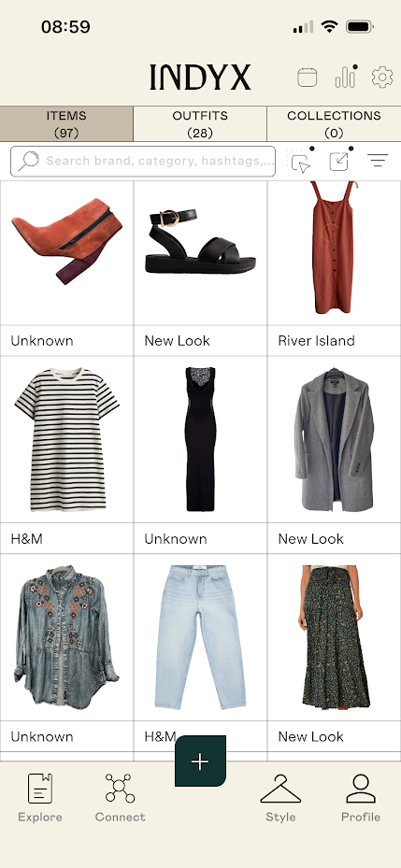
Task: Open the Style hanger icon
Action: 280,798
